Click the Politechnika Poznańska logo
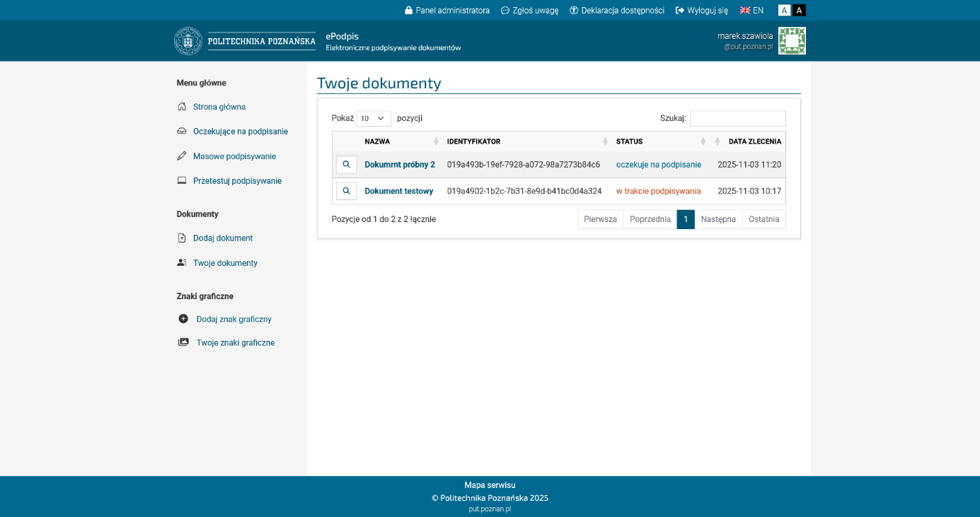The height and width of the screenshot is (517, 980). tap(245, 41)
